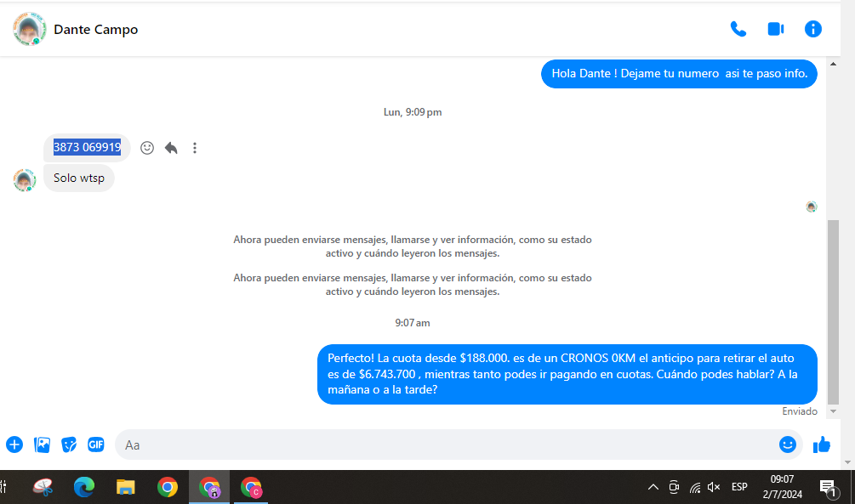Click the muted volume tray icon
The width and height of the screenshot is (855, 504).
(x=714, y=487)
